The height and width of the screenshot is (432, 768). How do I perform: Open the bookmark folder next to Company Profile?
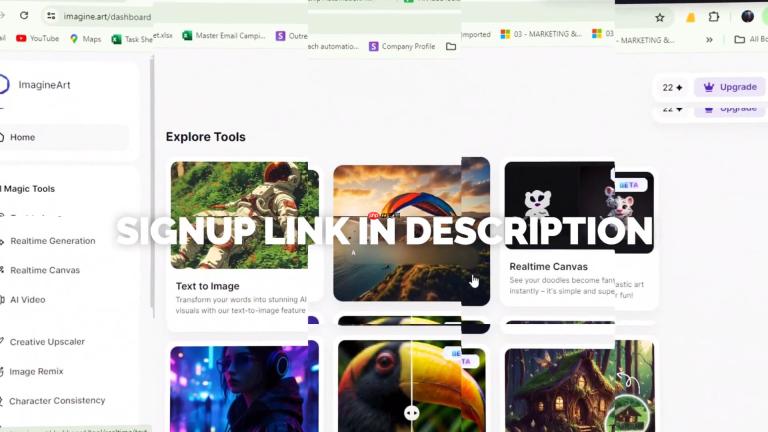point(451,47)
